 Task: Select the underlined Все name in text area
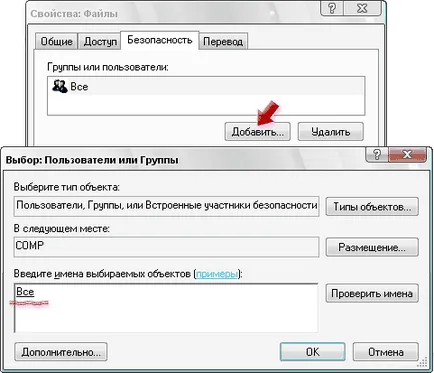click(x=25, y=292)
